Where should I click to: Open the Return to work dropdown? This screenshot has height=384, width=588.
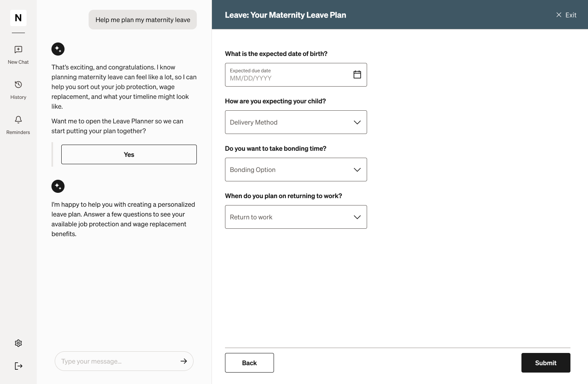point(296,217)
